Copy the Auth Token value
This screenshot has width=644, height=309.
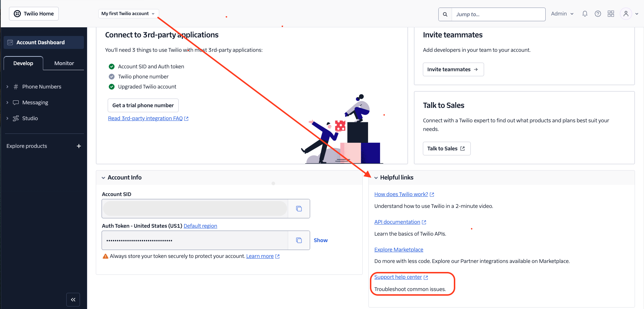pyautogui.click(x=299, y=240)
